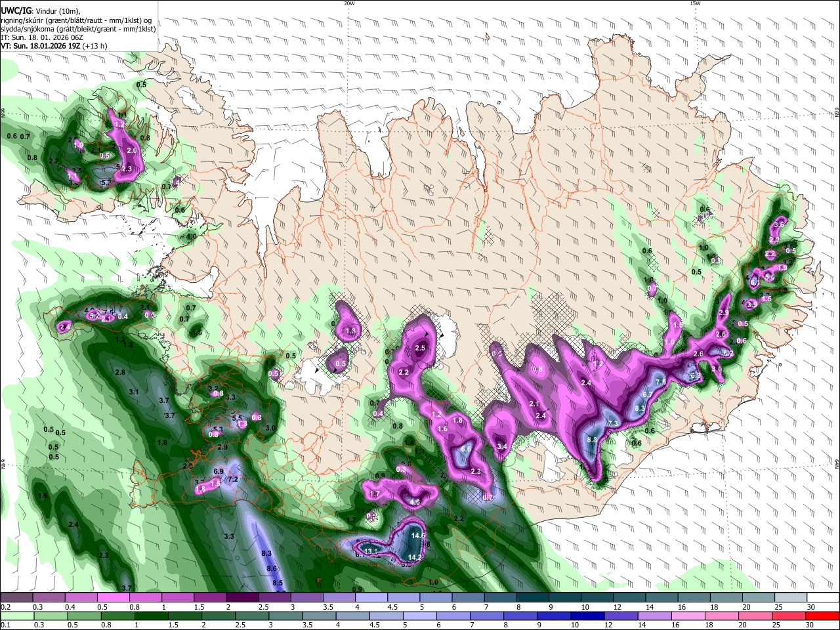The image size is (840, 630).
Task: Click the 5.0 precipitation value on the map
Action: (770, 277)
